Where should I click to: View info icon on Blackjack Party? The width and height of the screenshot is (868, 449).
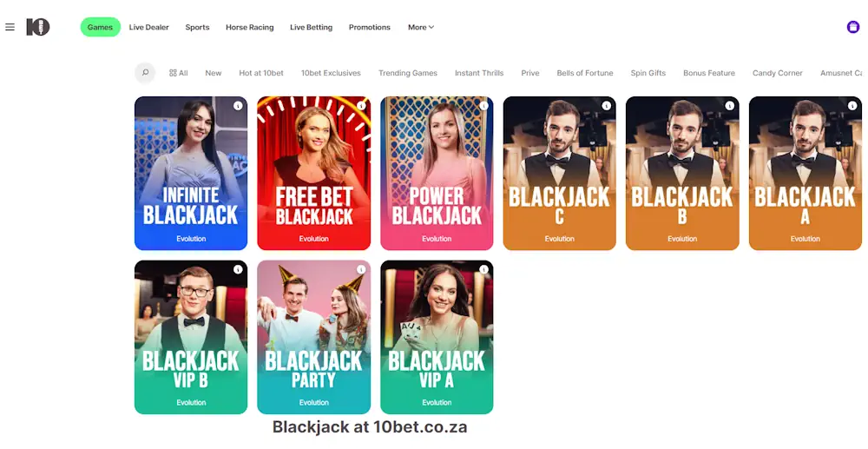(x=361, y=269)
